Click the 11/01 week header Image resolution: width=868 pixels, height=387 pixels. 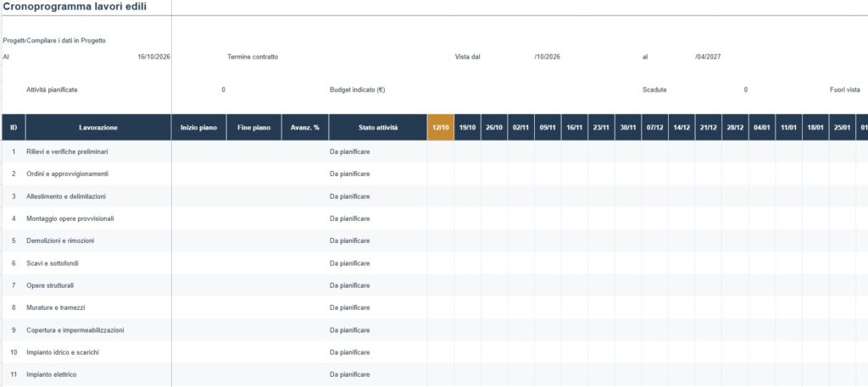point(789,127)
